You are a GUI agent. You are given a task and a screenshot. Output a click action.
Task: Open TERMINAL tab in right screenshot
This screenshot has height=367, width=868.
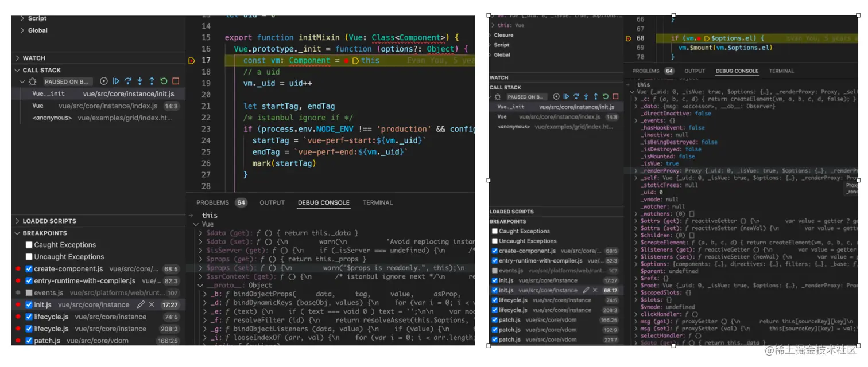point(781,71)
